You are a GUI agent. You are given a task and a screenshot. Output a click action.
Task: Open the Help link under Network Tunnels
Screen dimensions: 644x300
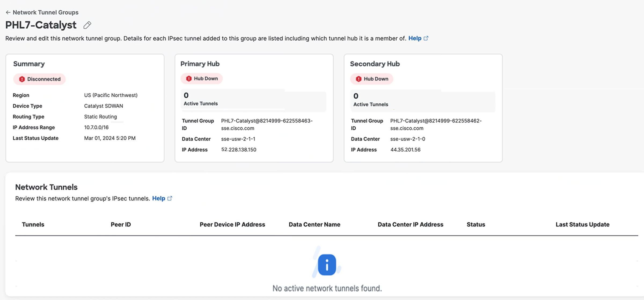point(159,198)
